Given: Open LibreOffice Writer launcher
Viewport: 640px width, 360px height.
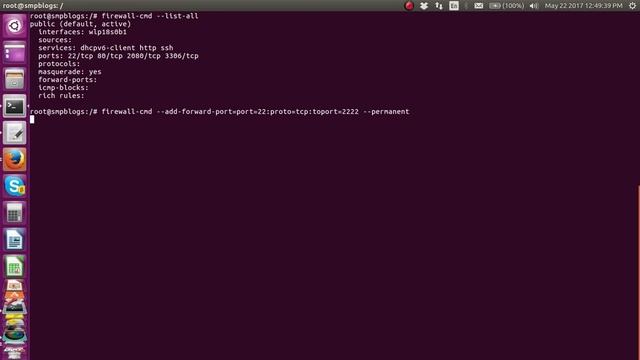Looking at the screenshot, I should point(14,240).
